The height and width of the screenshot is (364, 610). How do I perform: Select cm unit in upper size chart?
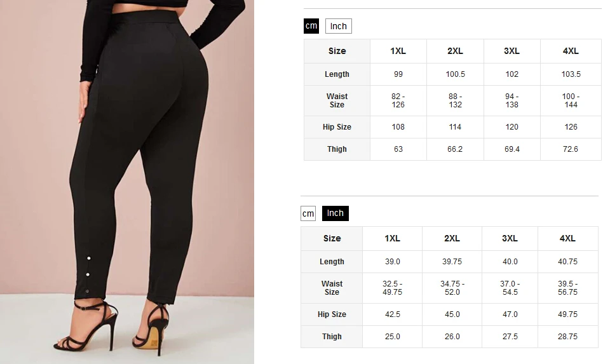pos(311,26)
